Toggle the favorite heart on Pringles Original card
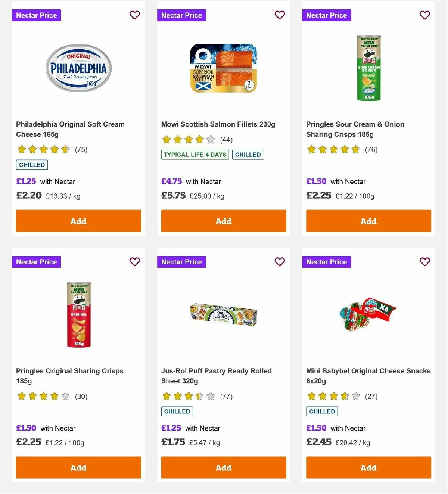 click(x=134, y=262)
